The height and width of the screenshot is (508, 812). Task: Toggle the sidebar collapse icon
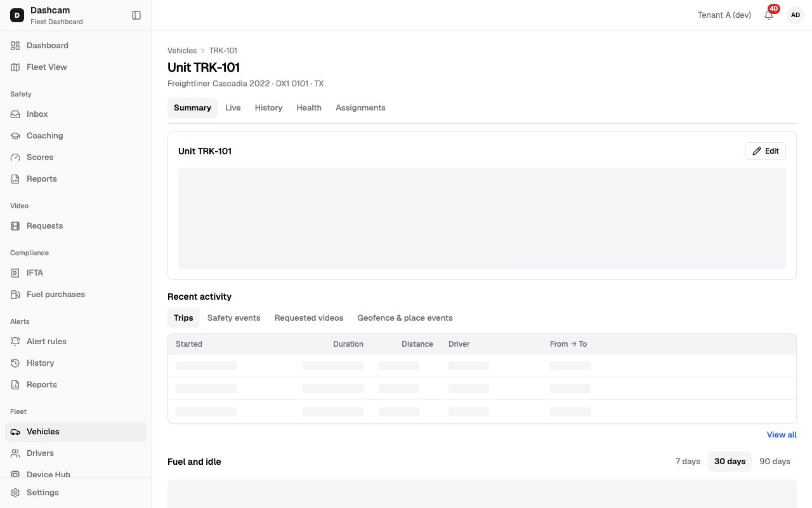tap(136, 15)
